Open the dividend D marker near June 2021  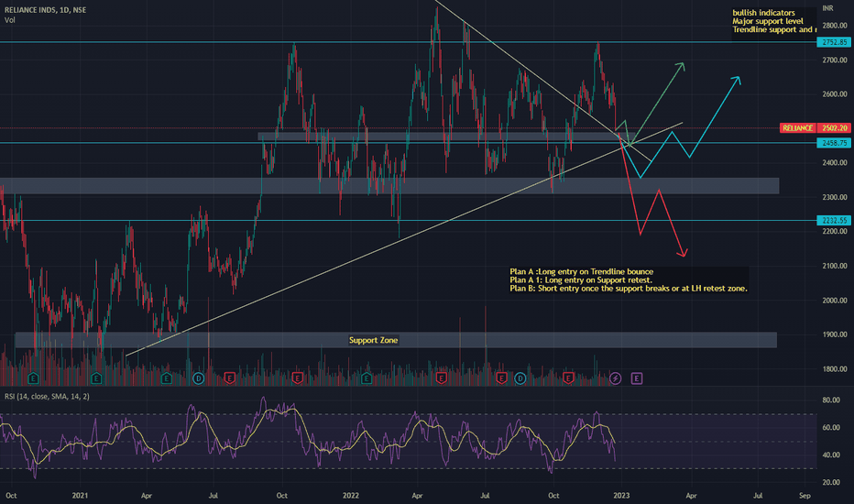198,378
